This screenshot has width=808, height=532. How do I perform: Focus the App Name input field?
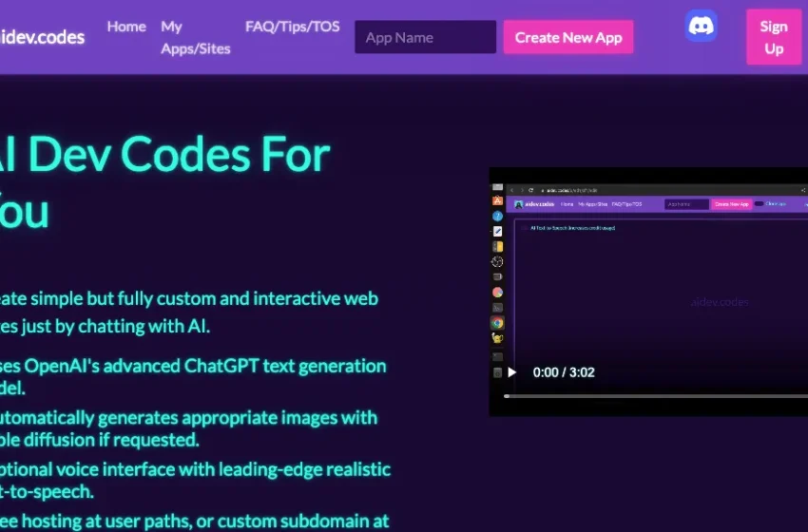pyautogui.click(x=425, y=37)
